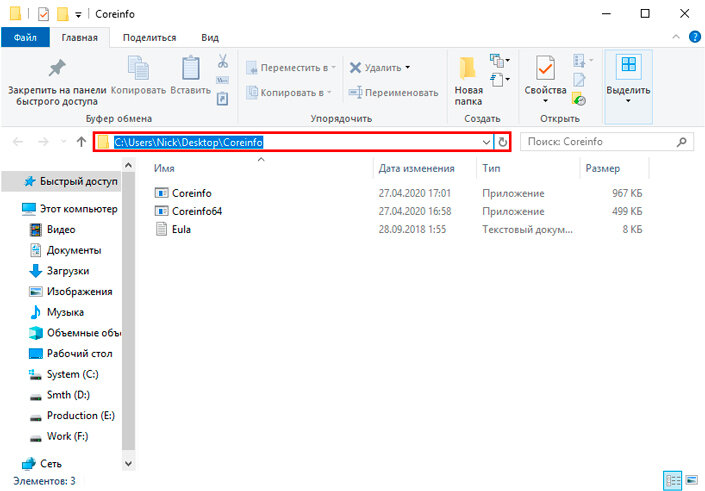
Task: Click the search magnifier icon
Action: pos(682,142)
